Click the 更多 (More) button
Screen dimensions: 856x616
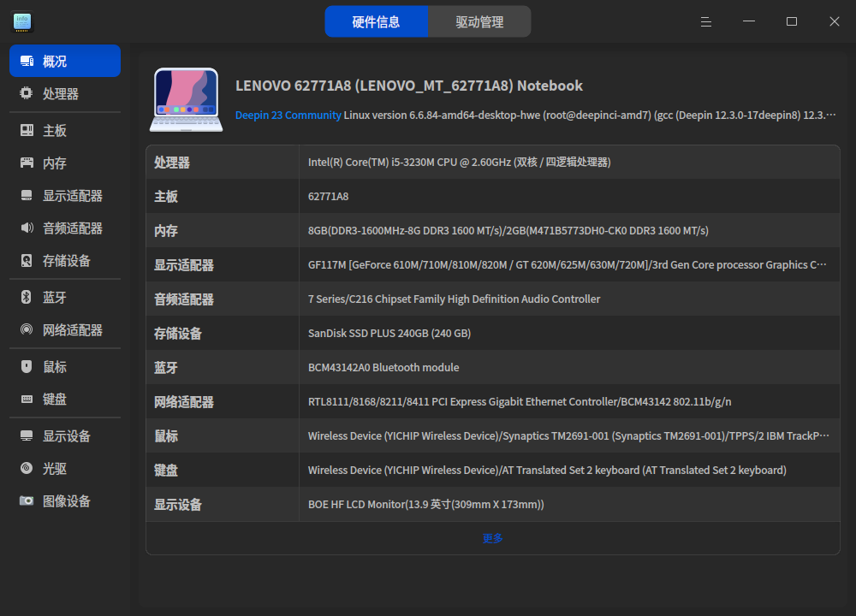(492, 538)
